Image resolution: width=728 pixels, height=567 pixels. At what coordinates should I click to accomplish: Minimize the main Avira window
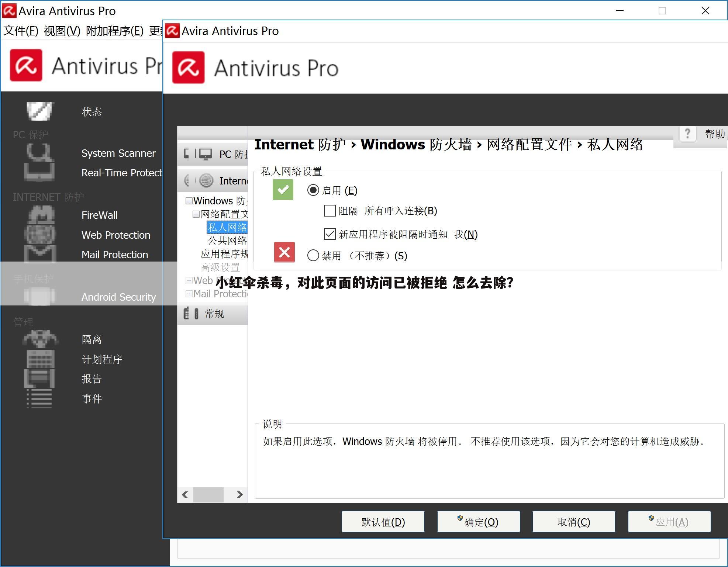620,11
